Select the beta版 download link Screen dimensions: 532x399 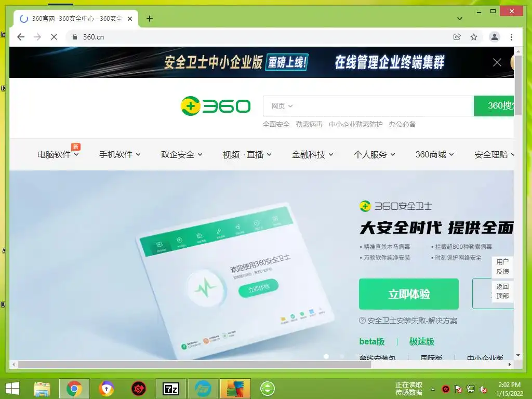pyautogui.click(x=372, y=341)
